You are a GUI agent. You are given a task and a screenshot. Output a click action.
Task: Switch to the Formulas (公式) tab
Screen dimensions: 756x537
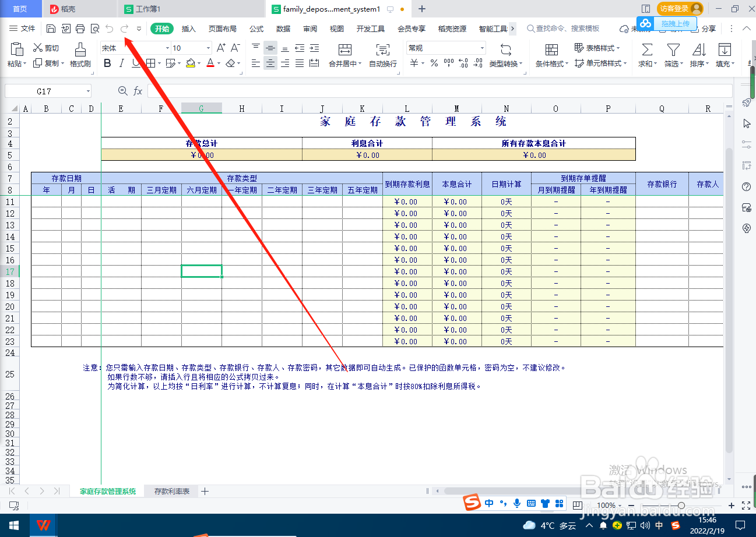click(256, 29)
